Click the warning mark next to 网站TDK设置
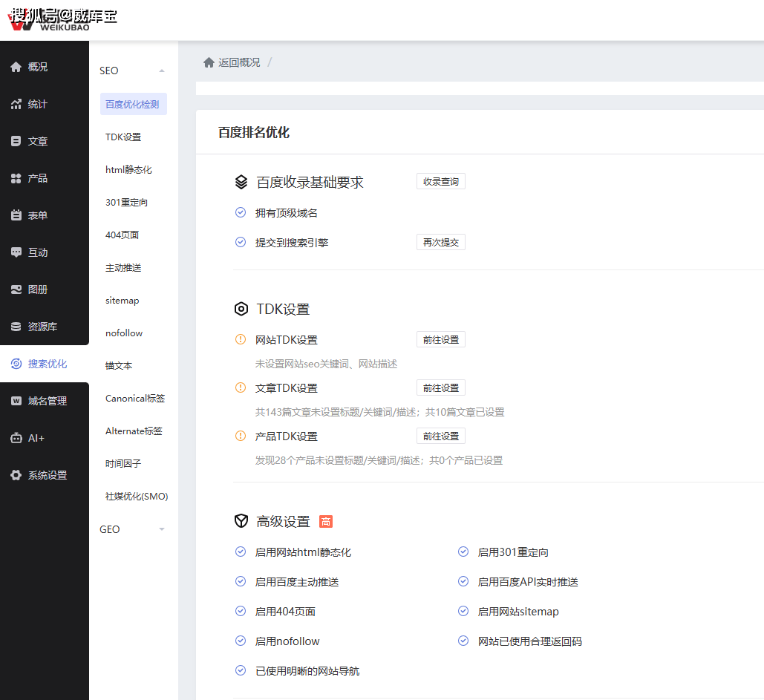This screenshot has width=764, height=700. (x=241, y=339)
